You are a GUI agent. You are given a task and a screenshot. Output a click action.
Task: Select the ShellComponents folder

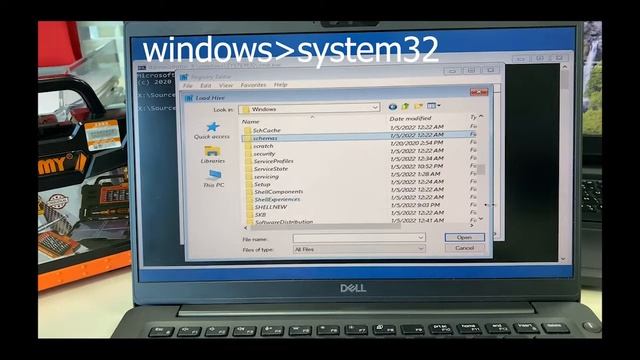pyautogui.click(x=278, y=192)
